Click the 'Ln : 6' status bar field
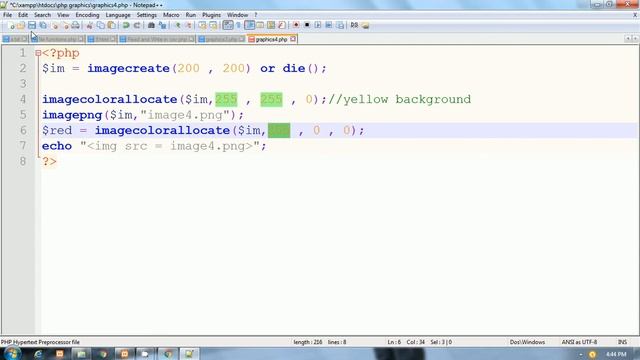This screenshot has height=360, width=640. 394,342
